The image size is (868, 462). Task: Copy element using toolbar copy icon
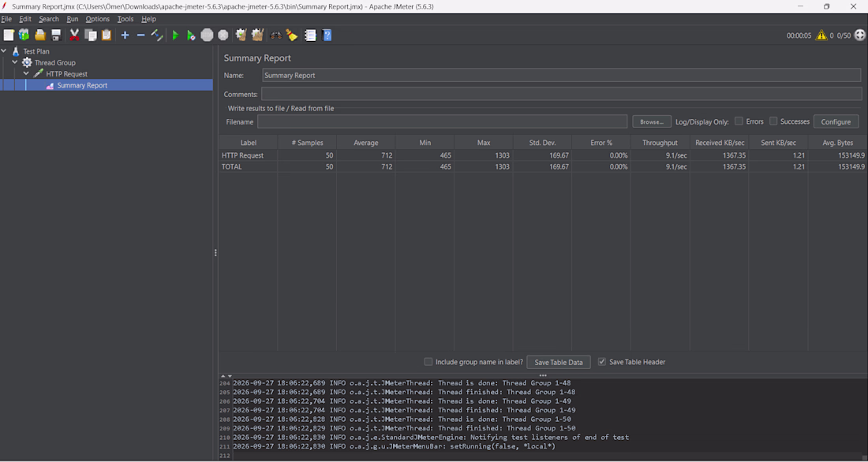click(90, 35)
